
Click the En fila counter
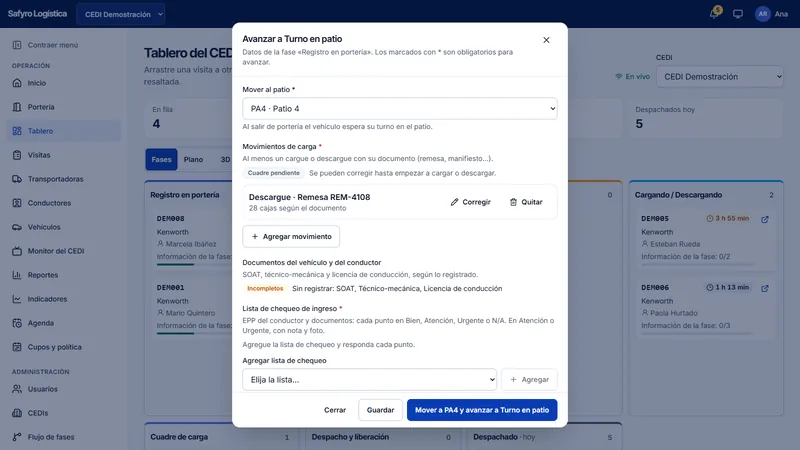[x=189, y=117]
